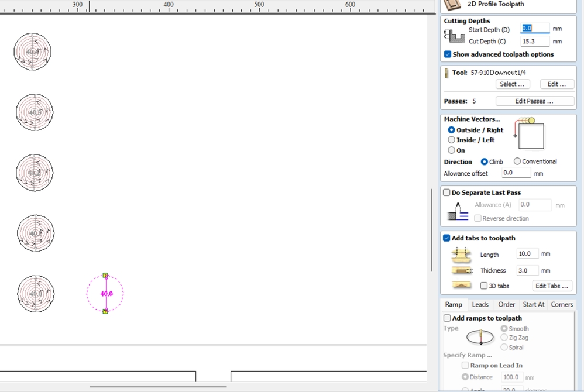Choose Conventional cut direction
The image size is (584, 392).
pos(517,161)
